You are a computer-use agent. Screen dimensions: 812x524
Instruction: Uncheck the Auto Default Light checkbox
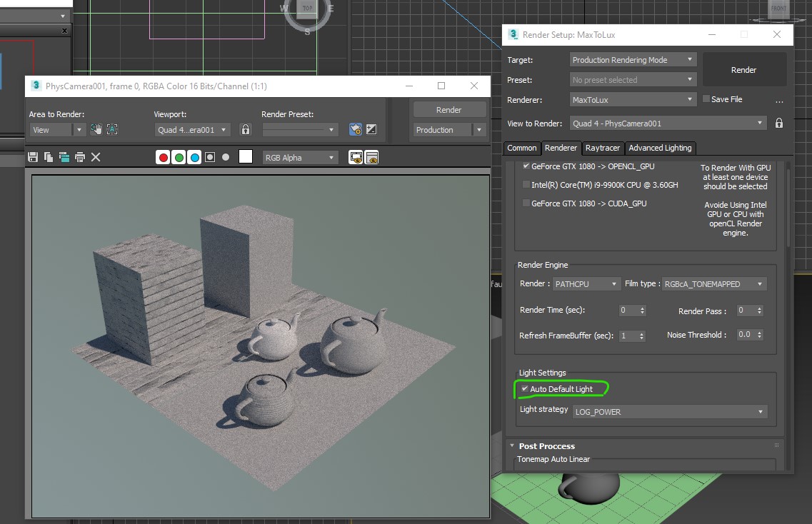coord(525,389)
